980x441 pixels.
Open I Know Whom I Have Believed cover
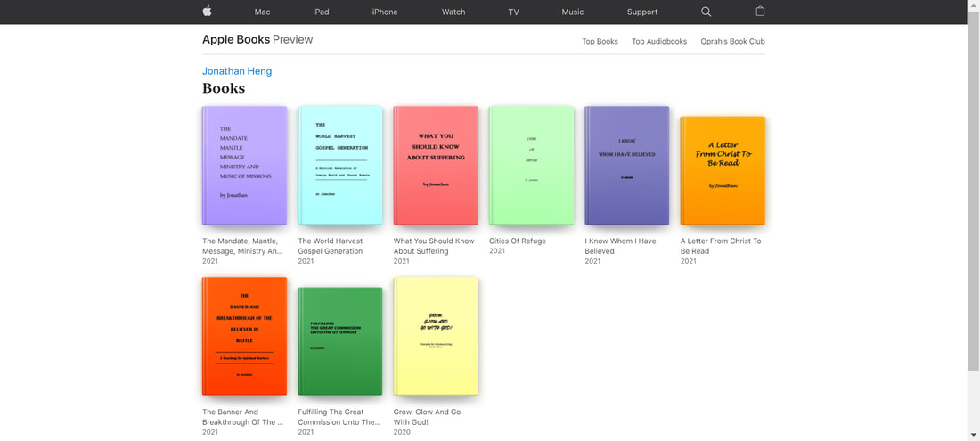point(627,166)
